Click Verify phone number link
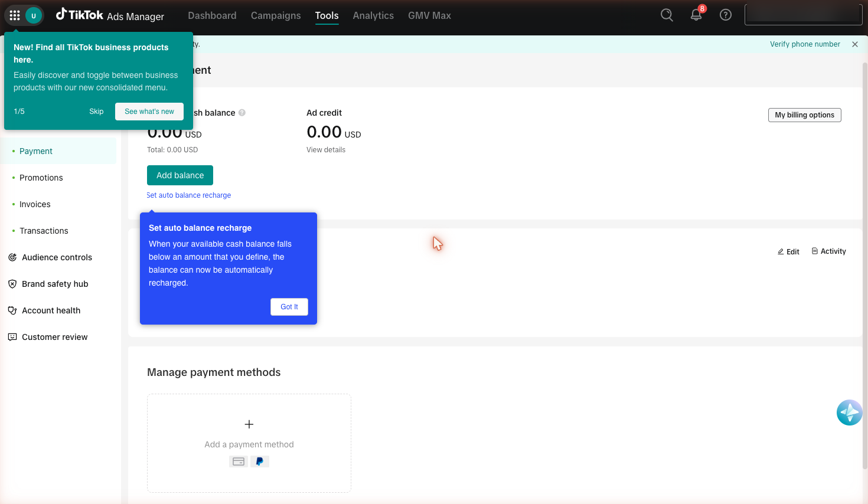Screen dimensions: 868x504 805,44
